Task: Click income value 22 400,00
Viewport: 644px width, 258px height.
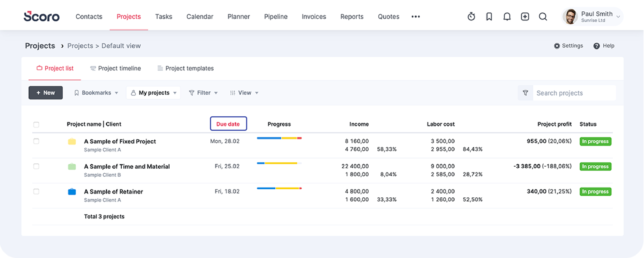Action: tap(355, 166)
